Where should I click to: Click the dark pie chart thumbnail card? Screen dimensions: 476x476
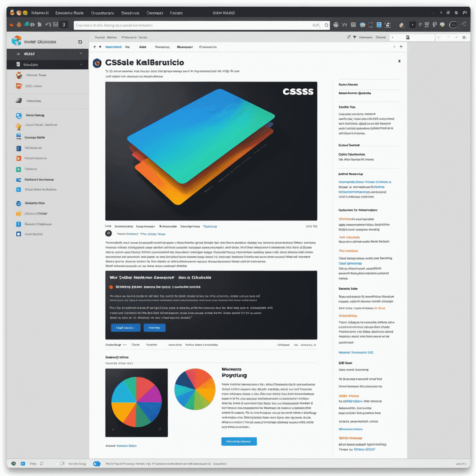pyautogui.click(x=136, y=403)
